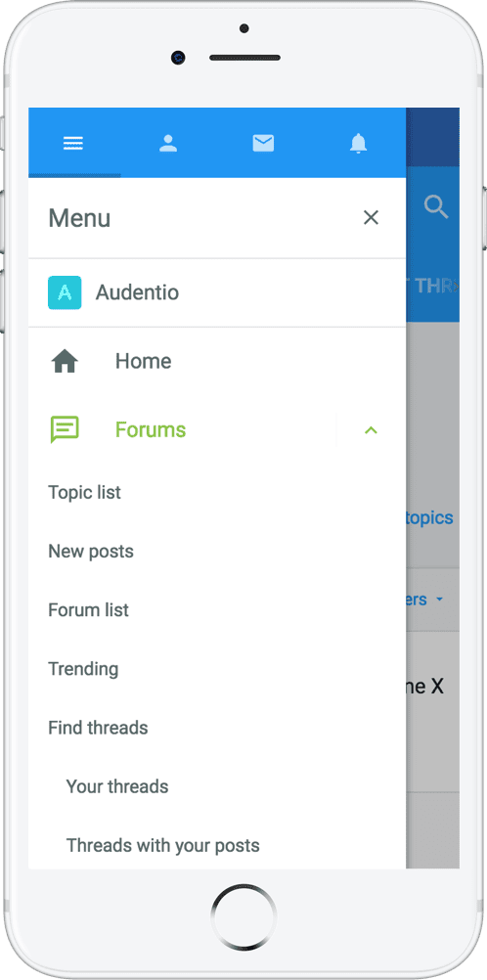Open Threads with your posts
The image size is (487, 980).
(x=163, y=846)
